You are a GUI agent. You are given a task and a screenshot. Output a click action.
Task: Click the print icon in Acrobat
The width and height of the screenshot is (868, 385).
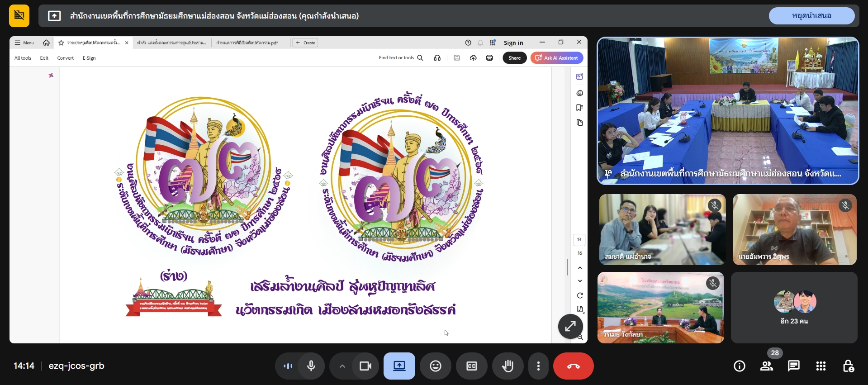(489, 58)
